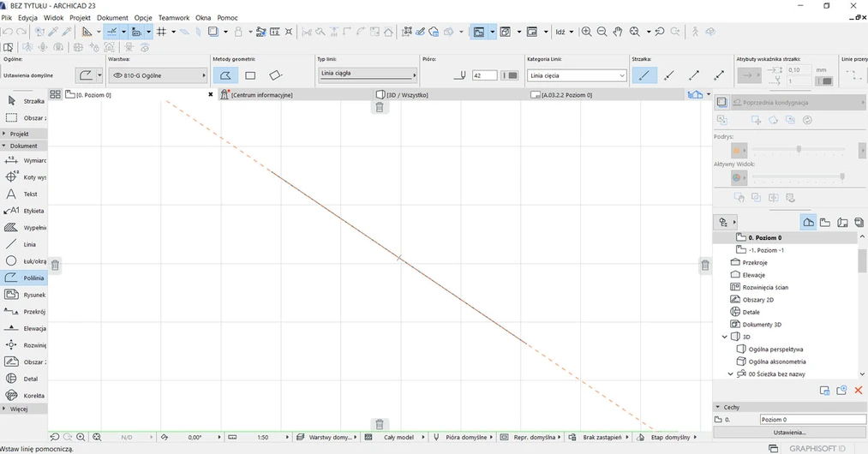The width and height of the screenshot is (868, 454).
Task: Select the Tekst tool
Action: coord(24,194)
